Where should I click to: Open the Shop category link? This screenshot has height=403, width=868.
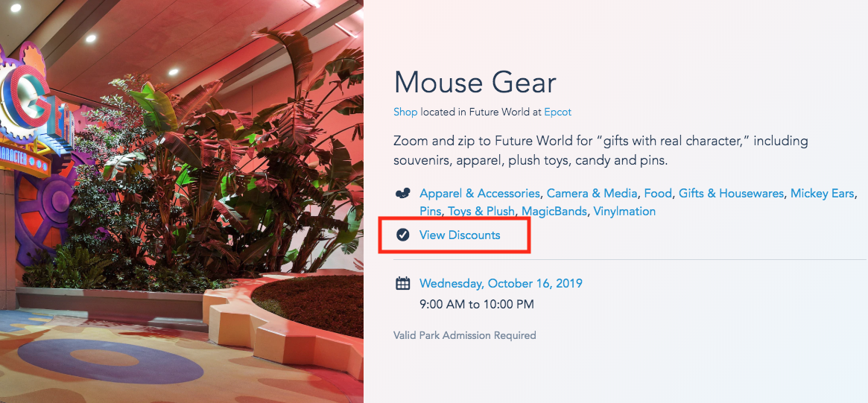click(x=405, y=112)
